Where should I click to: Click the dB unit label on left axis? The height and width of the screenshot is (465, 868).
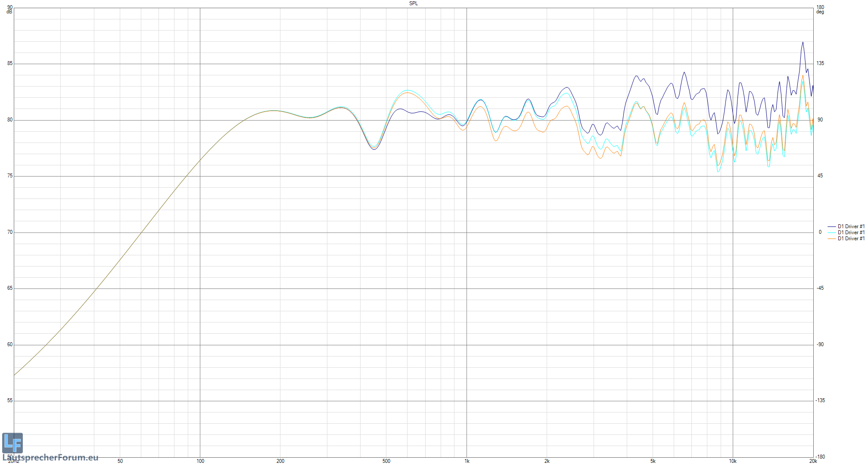click(9, 12)
